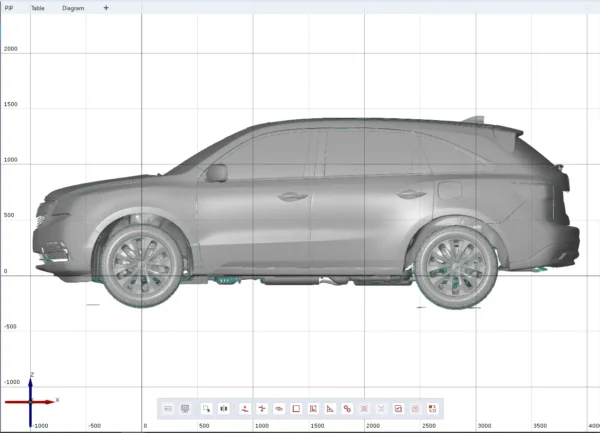
Task: Click the red ellipse disc icon
Action: 279,409
